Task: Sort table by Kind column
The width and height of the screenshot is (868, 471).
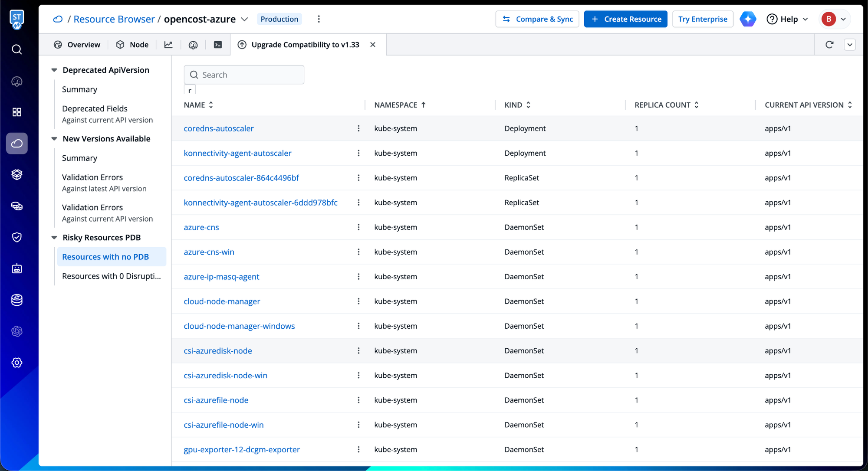Action: (528, 105)
